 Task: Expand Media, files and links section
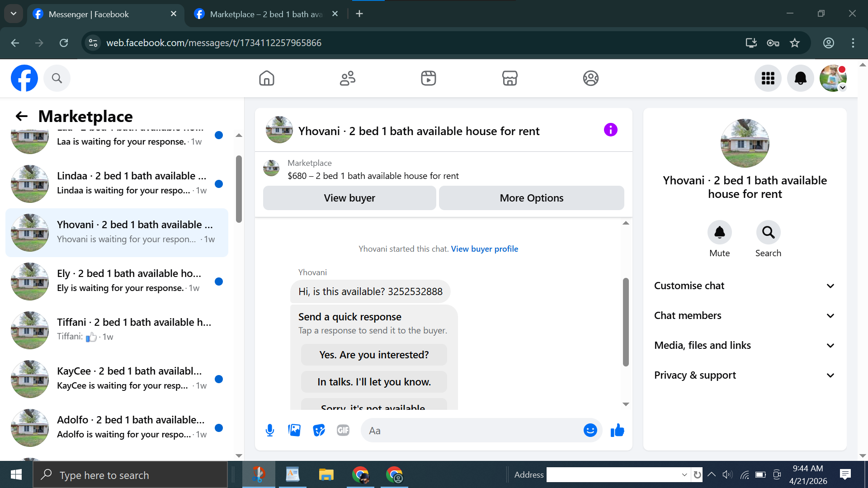tap(745, 346)
